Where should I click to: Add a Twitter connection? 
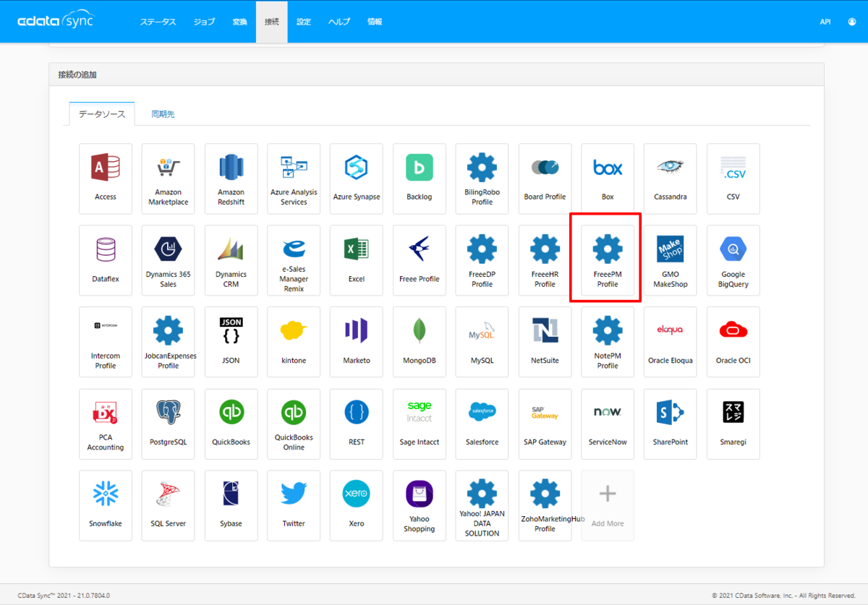[294, 505]
